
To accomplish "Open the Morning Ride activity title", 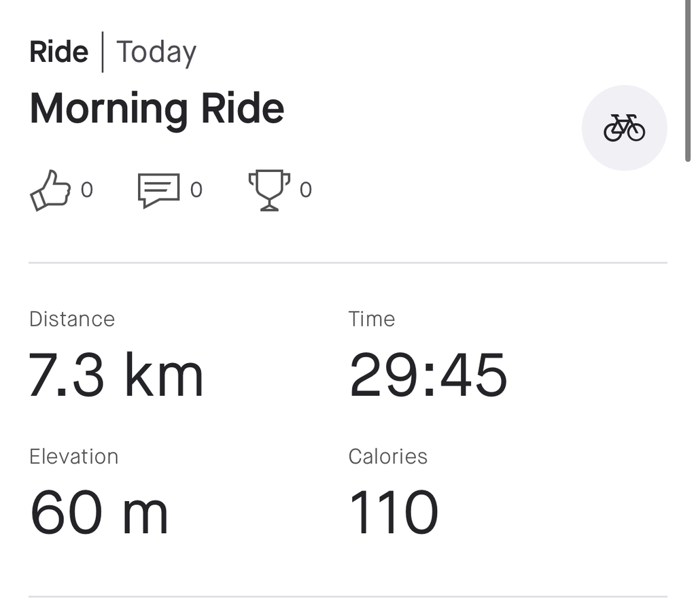I will click(x=157, y=109).
